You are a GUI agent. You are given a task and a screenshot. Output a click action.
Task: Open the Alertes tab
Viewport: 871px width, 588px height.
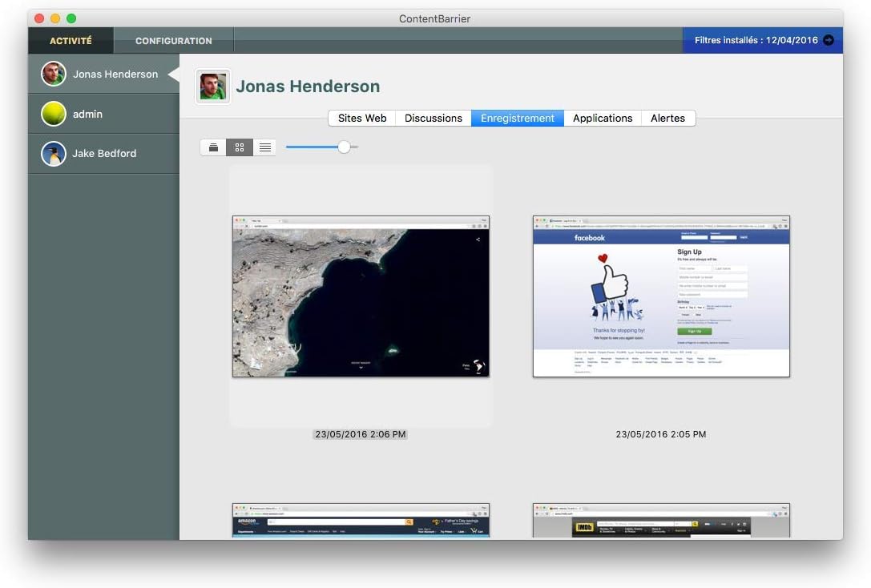pyautogui.click(x=667, y=118)
